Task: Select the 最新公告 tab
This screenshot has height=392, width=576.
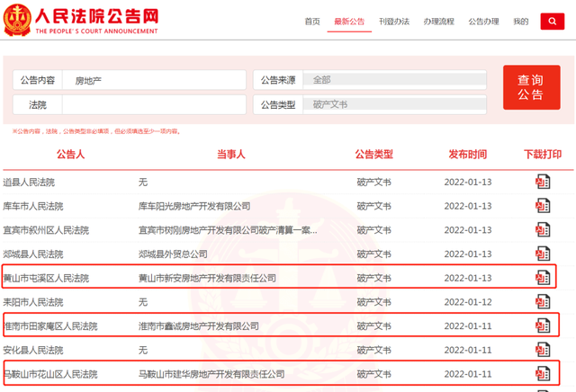Action: (x=349, y=22)
